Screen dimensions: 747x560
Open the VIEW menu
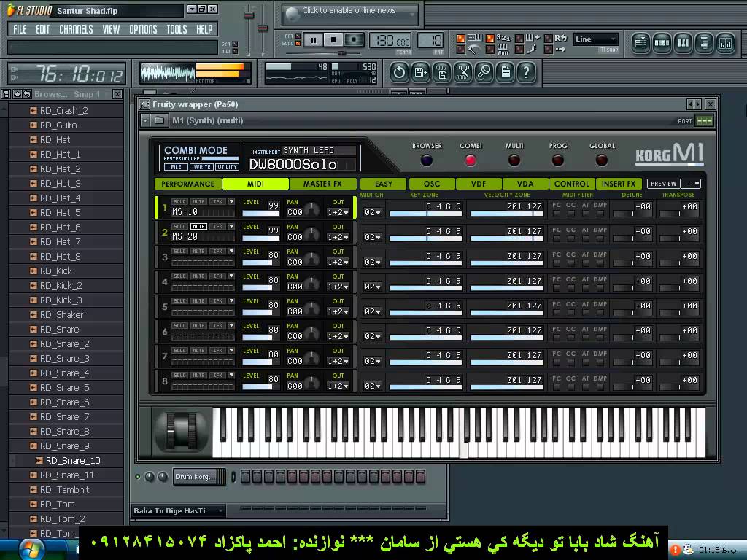click(x=111, y=29)
